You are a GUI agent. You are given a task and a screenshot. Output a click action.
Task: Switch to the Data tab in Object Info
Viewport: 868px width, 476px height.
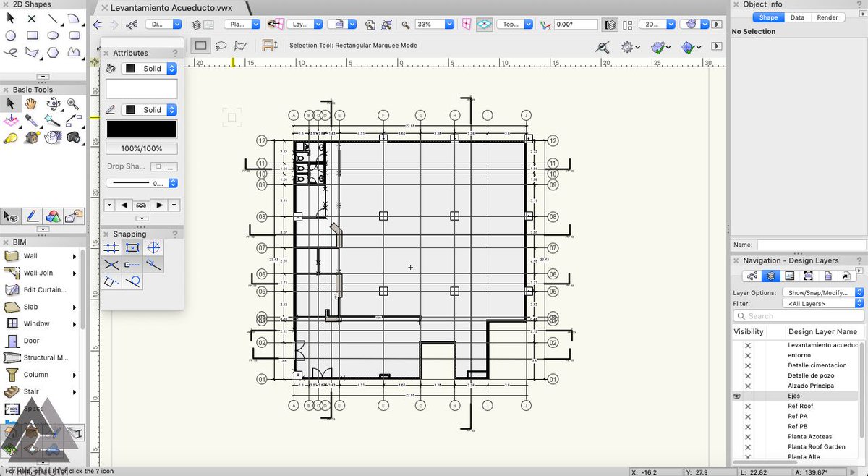[x=797, y=17]
